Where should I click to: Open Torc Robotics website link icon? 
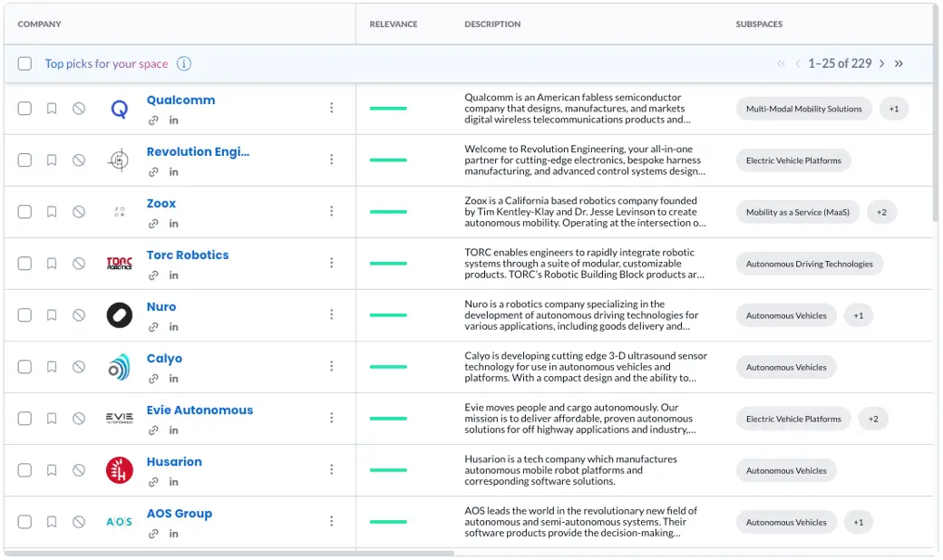pos(153,275)
